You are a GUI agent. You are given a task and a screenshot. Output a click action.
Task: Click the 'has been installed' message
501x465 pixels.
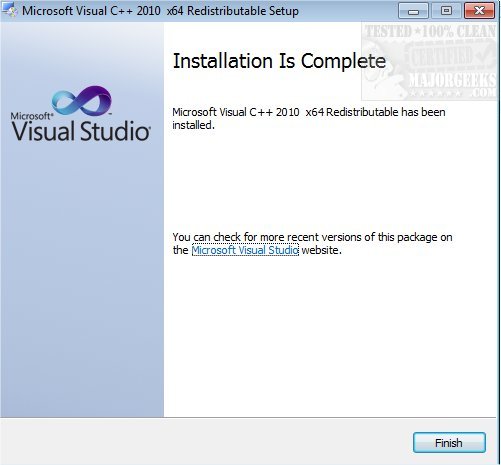(309, 118)
